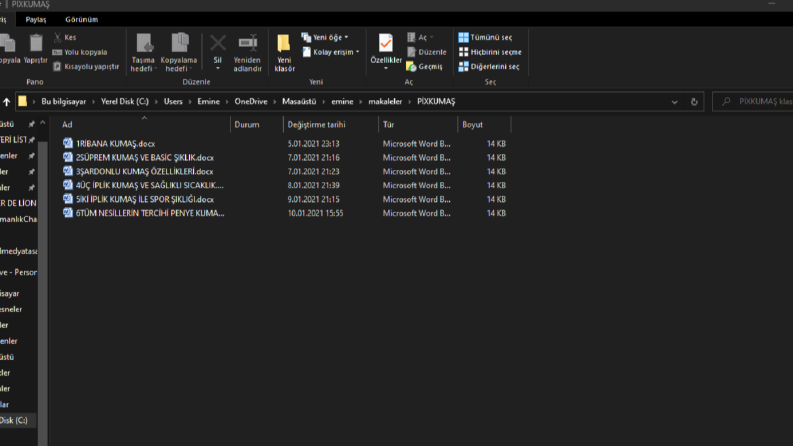Create a folder with Yeni klasör

[284, 53]
